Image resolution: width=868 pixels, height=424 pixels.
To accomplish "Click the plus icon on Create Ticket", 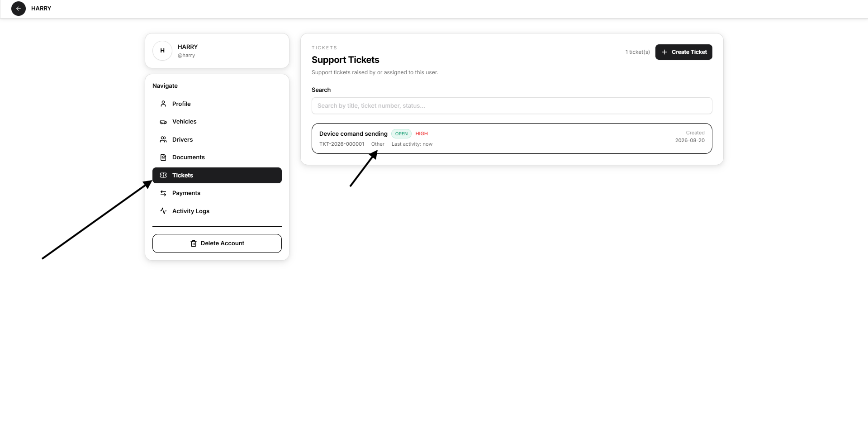I will (x=664, y=52).
